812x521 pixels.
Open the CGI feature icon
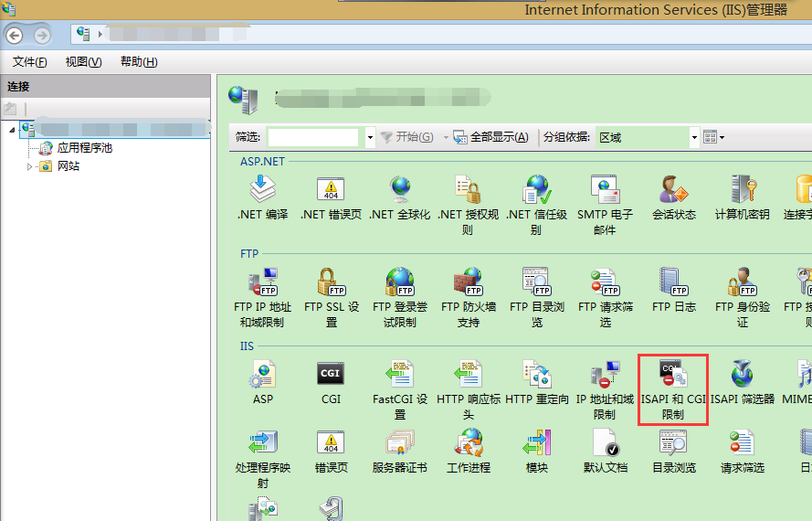331,383
